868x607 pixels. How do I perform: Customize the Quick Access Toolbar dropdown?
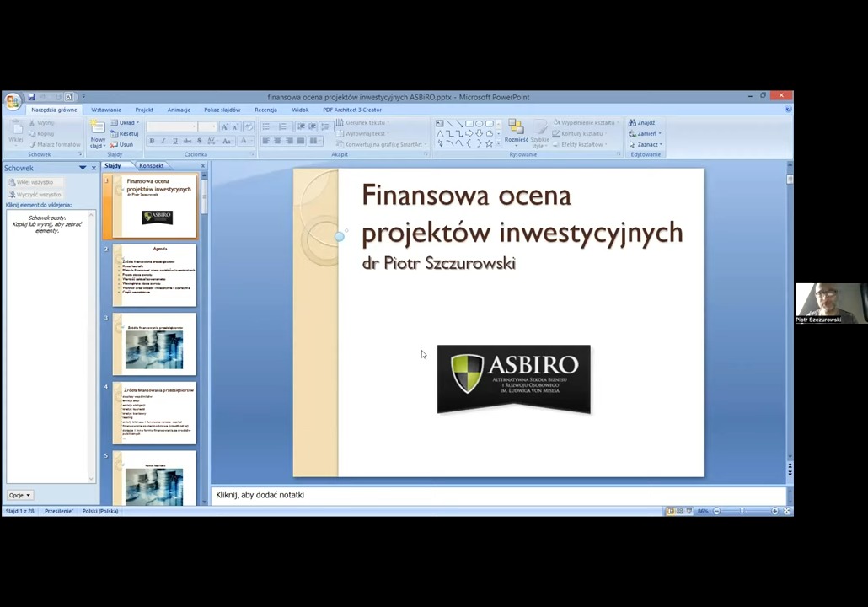(83, 97)
